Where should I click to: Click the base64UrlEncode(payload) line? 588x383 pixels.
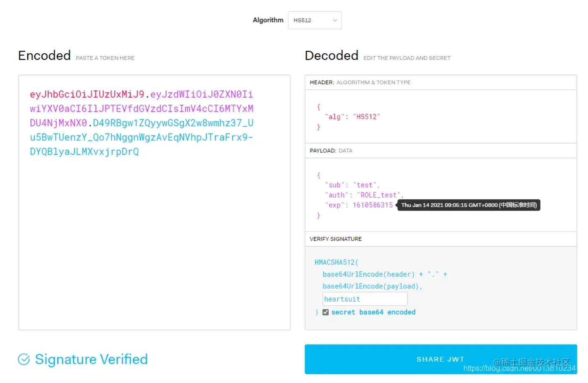[x=372, y=286]
